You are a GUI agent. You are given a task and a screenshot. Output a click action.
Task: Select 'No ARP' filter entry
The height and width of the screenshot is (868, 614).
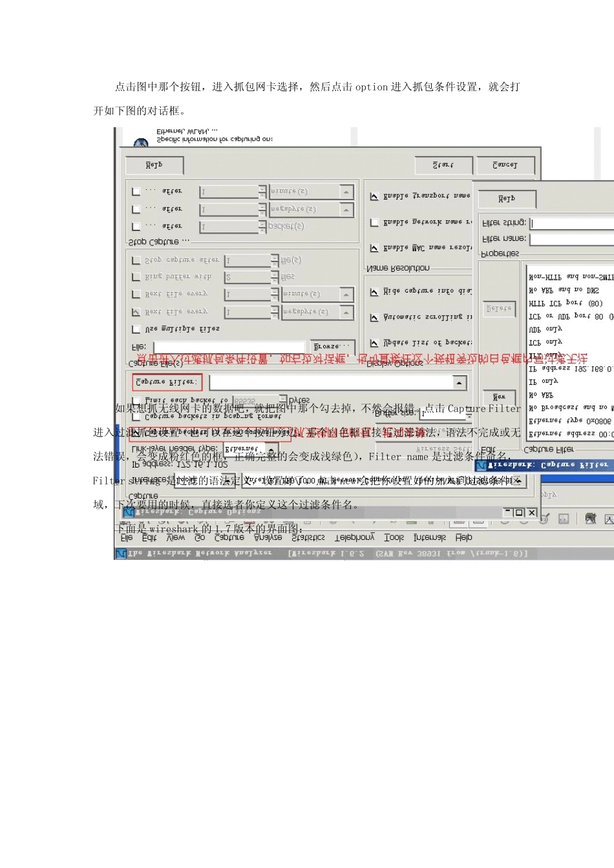[542, 395]
